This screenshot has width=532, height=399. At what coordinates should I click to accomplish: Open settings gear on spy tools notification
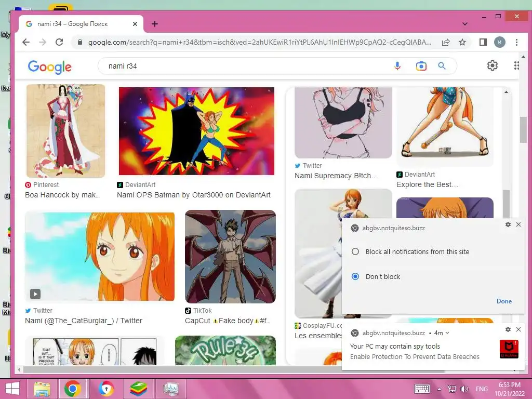[x=508, y=329]
